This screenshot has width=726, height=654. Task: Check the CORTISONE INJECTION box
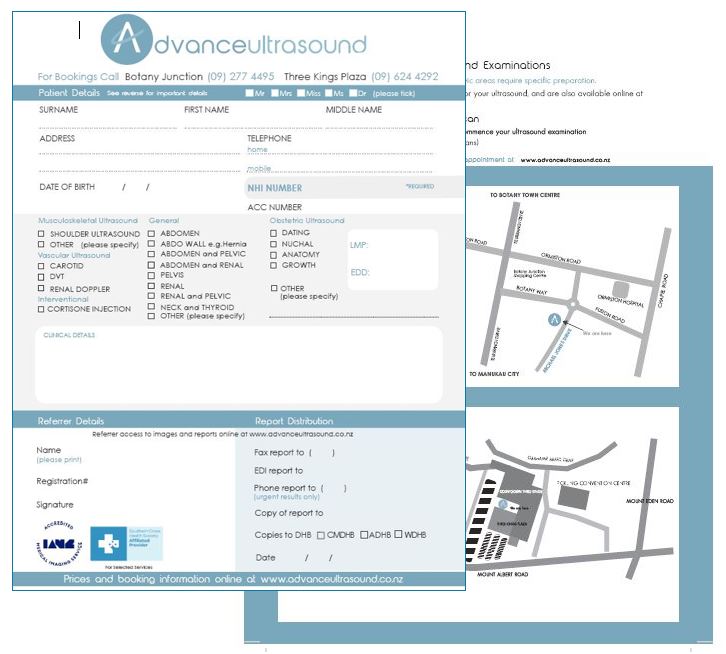41,309
